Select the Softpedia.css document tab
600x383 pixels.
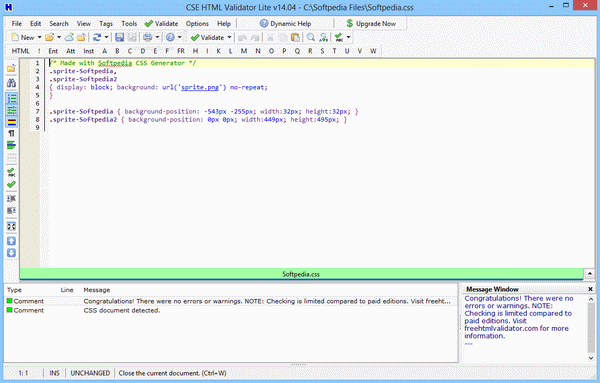[301, 274]
